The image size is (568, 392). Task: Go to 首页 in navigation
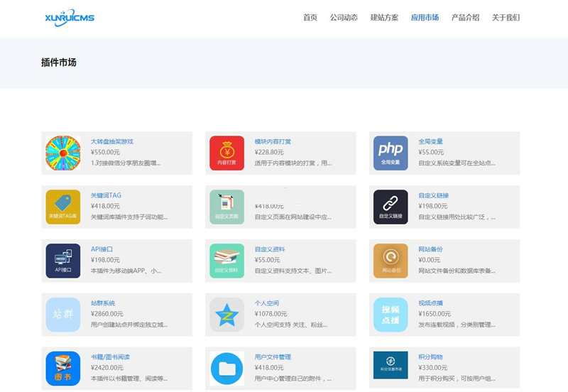310,17
